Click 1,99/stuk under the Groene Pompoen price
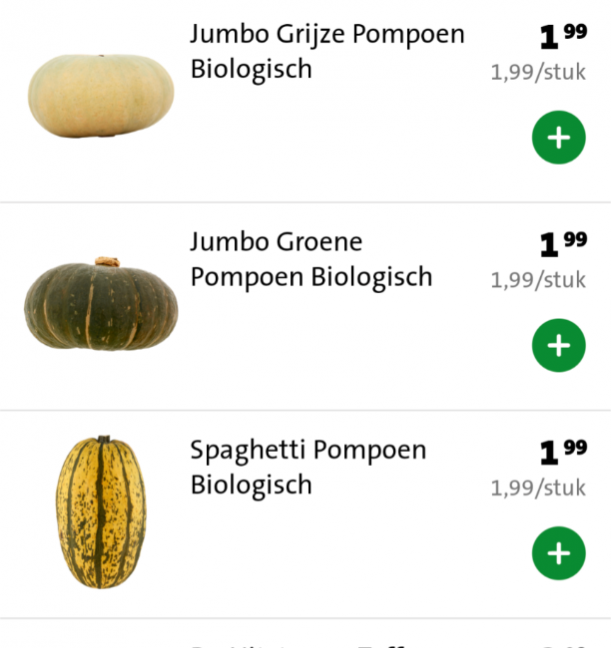 pos(538,280)
